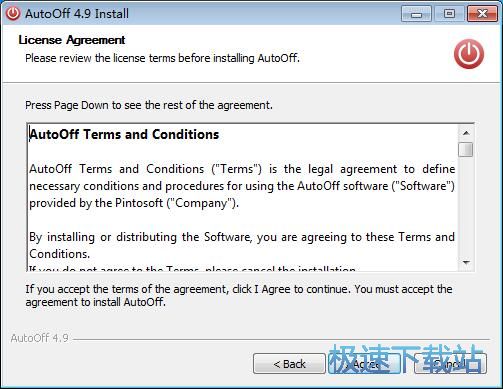Click the 'AutoOff Terms and Conditions' heading text

(x=124, y=134)
